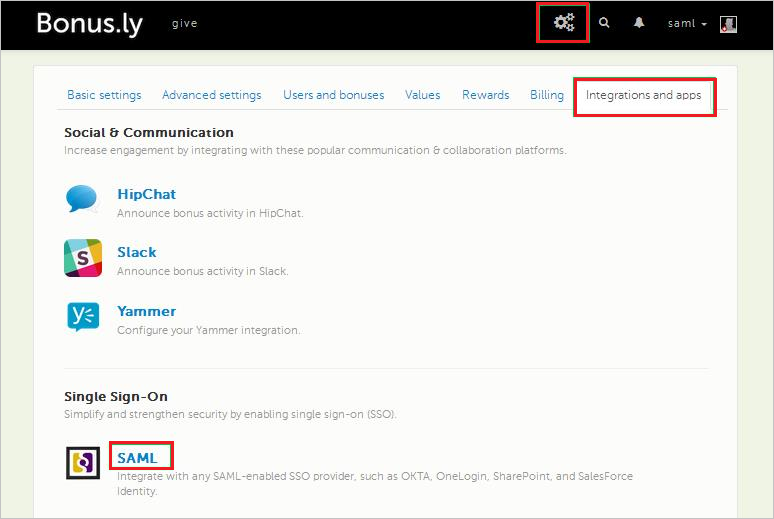Click 'Announce bonus activity in HipChat.' text

(x=210, y=213)
